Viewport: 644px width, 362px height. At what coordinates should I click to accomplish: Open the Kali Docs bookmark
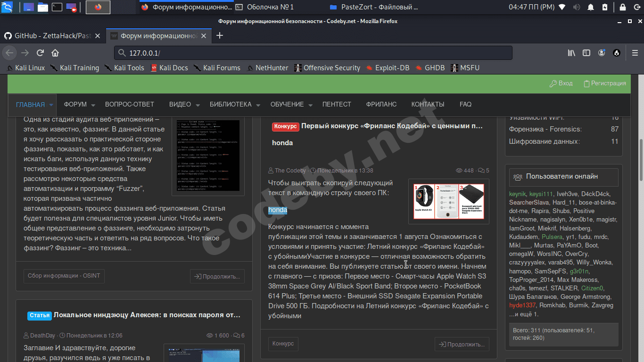(169, 68)
